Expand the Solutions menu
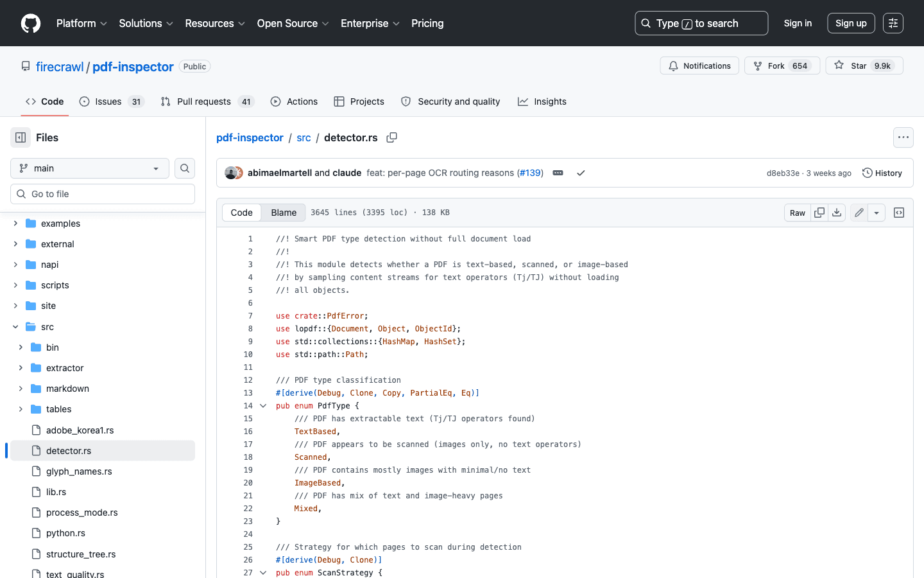 pyautogui.click(x=146, y=23)
